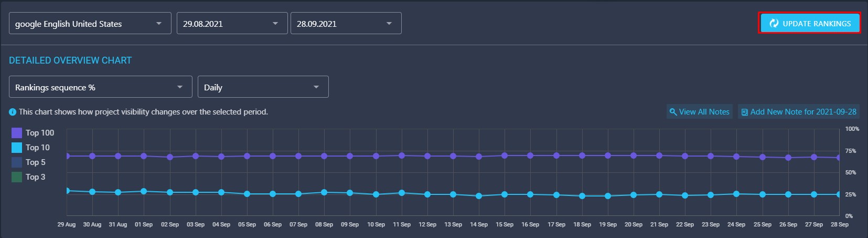This screenshot has height=238, width=868.
Task: Click the Top 100 data point for 06 Sep
Action: tap(273, 156)
